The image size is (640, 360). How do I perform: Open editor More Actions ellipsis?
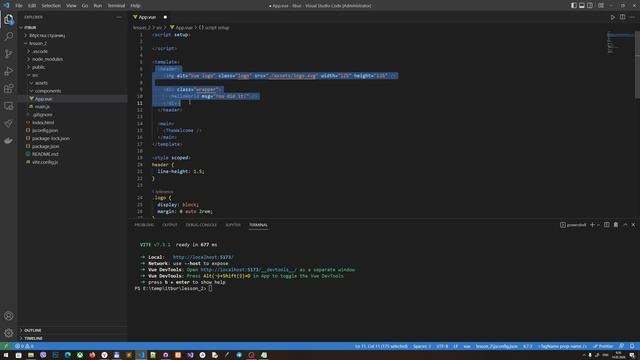[632, 17]
